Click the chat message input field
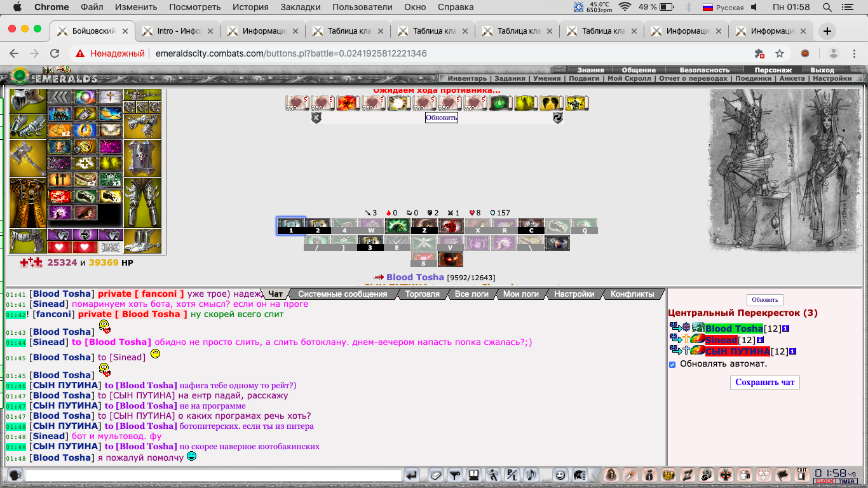This screenshot has width=868, height=488. pyautogui.click(x=214, y=475)
